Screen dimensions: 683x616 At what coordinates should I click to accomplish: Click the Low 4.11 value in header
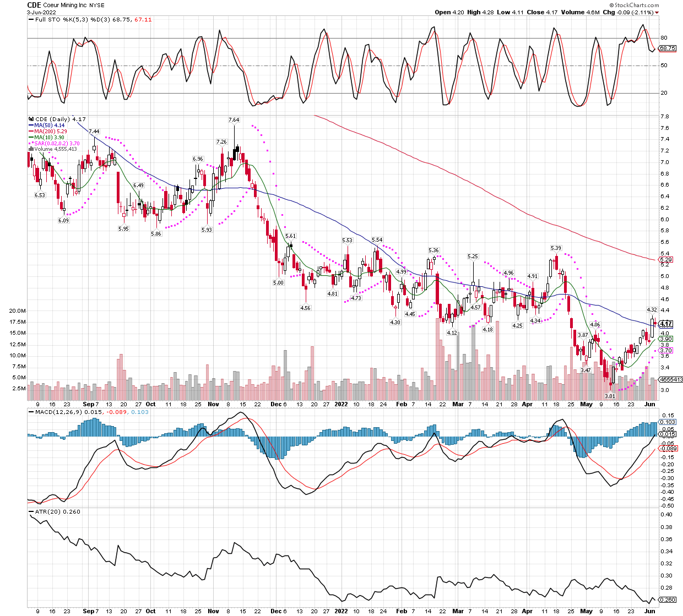[511, 12]
